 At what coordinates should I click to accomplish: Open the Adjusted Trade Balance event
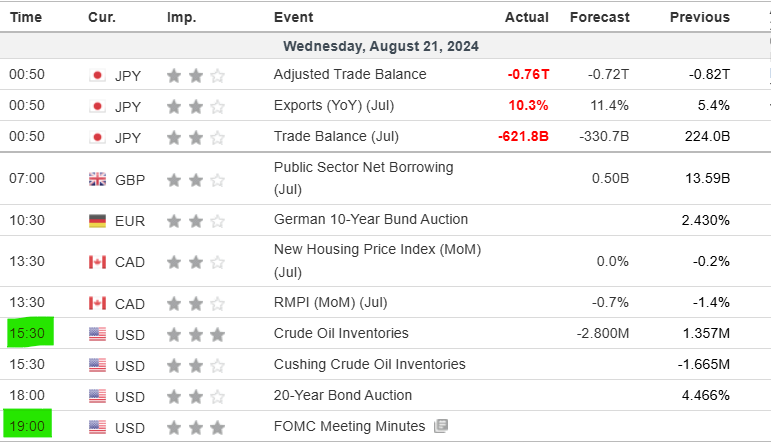pyautogui.click(x=350, y=75)
